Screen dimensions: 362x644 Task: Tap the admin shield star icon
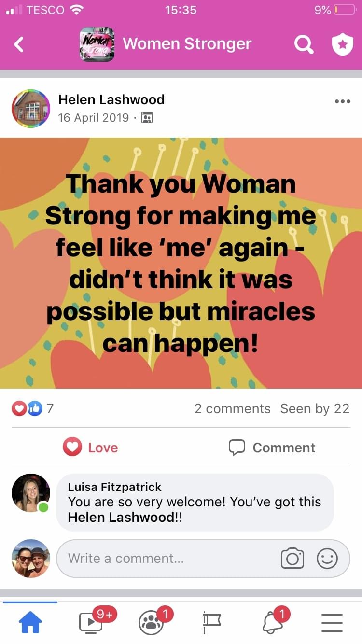pos(342,44)
